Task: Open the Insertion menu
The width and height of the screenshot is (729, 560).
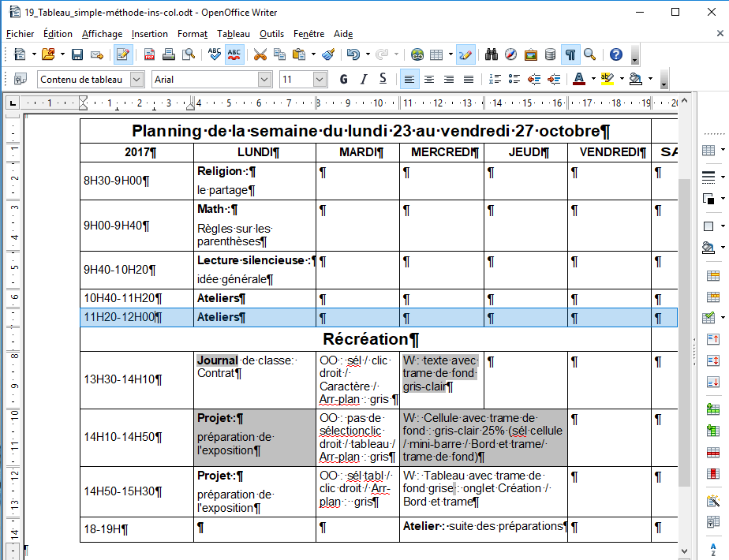Action: point(150,34)
